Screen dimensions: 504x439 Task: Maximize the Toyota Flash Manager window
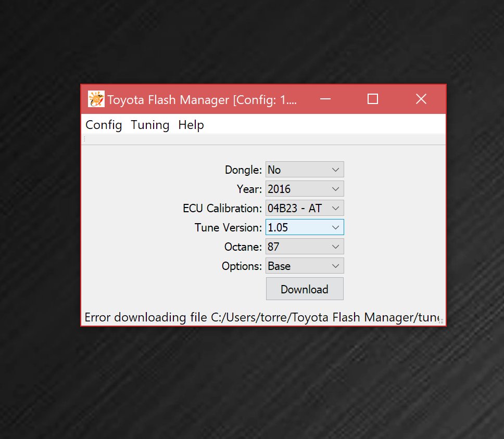click(373, 99)
